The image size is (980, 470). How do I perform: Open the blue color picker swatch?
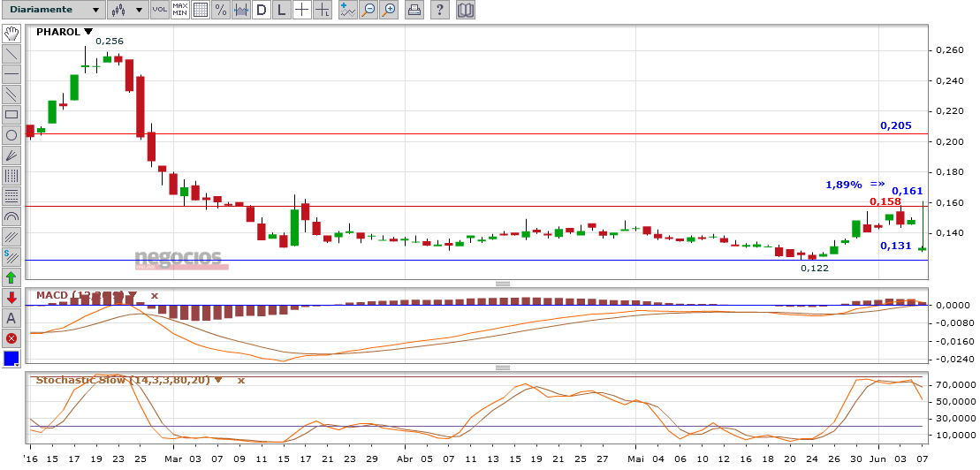click(x=11, y=359)
